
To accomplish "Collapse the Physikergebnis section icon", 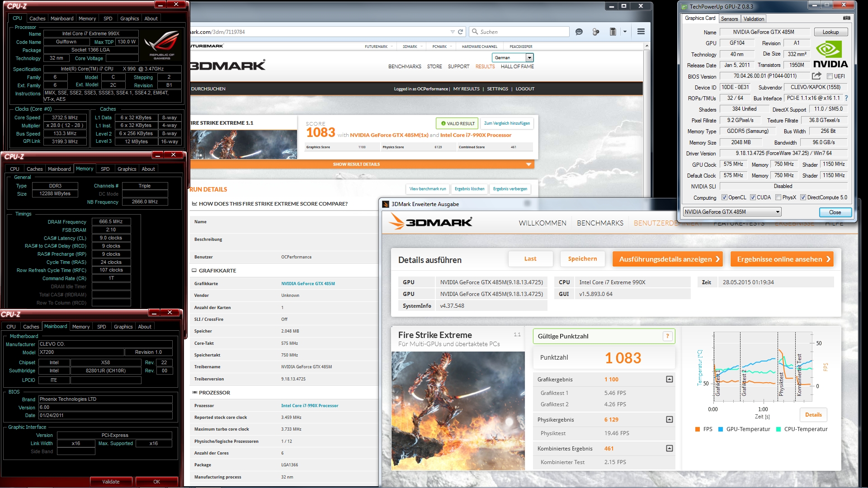I will 670,419.
